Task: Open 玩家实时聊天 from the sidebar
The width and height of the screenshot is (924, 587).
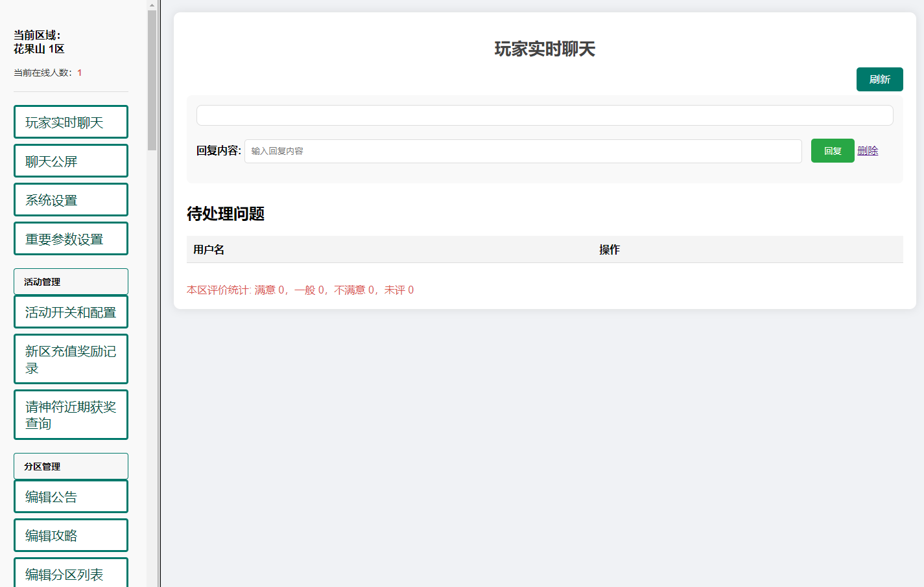Action: tap(70, 122)
